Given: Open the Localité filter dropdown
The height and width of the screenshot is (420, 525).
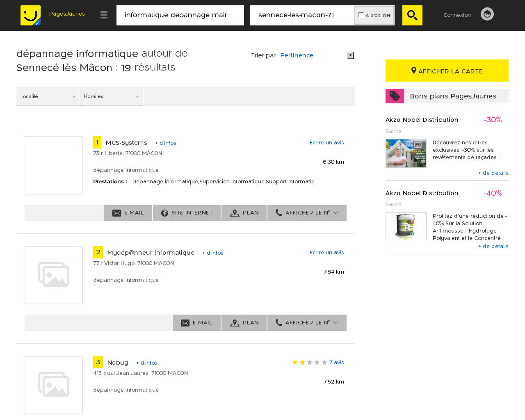Looking at the screenshot, I should (48, 96).
